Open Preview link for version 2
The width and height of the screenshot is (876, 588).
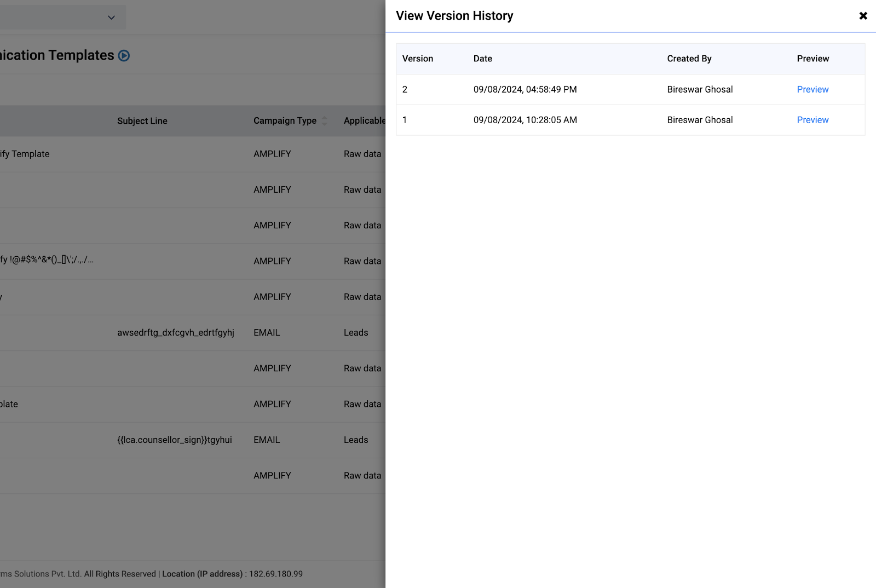tap(812, 89)
